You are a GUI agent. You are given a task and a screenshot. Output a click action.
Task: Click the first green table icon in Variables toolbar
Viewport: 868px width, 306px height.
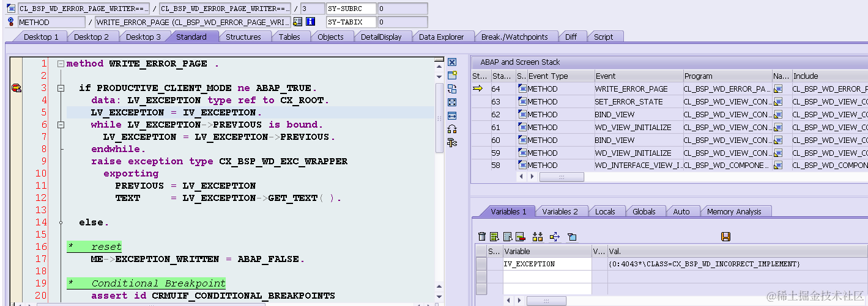pos(495,236)
